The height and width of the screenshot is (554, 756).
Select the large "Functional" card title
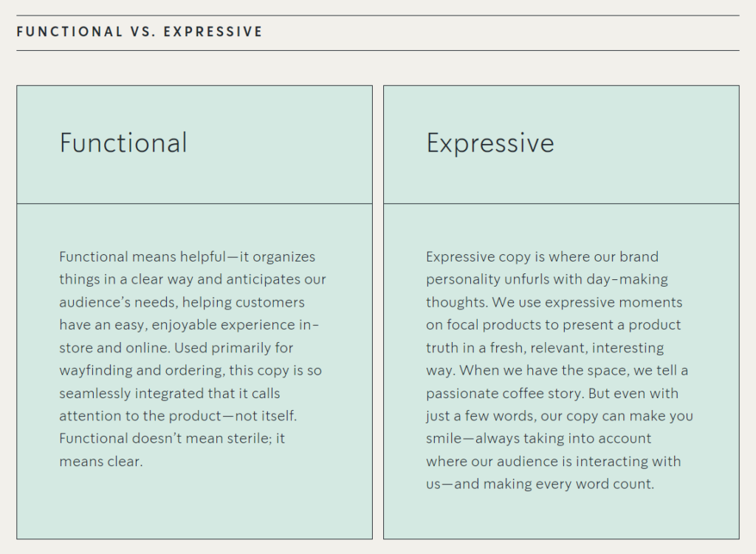coord(123,143)
